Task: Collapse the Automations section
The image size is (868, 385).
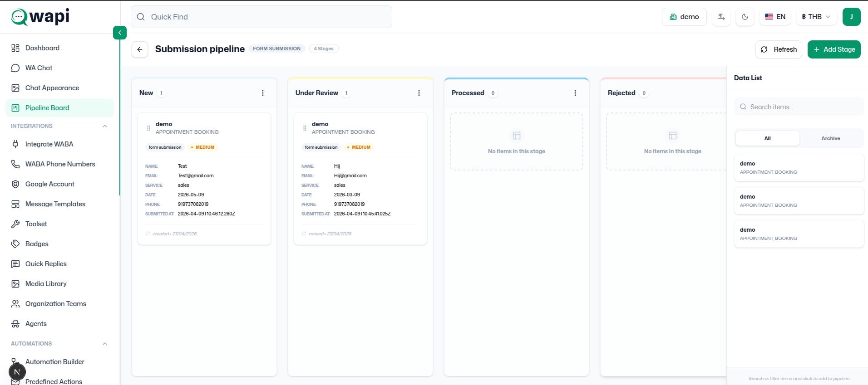Action: (x=105, y=344)
